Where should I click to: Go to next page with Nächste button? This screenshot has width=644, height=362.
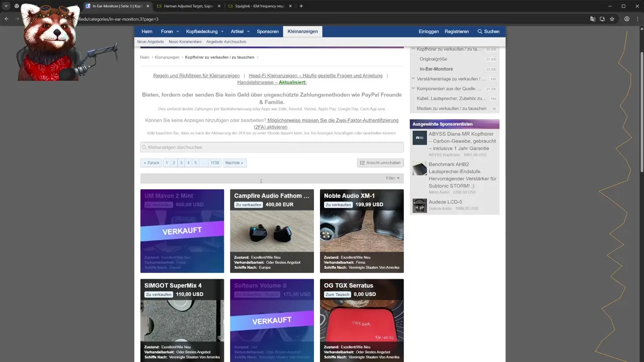234,163
